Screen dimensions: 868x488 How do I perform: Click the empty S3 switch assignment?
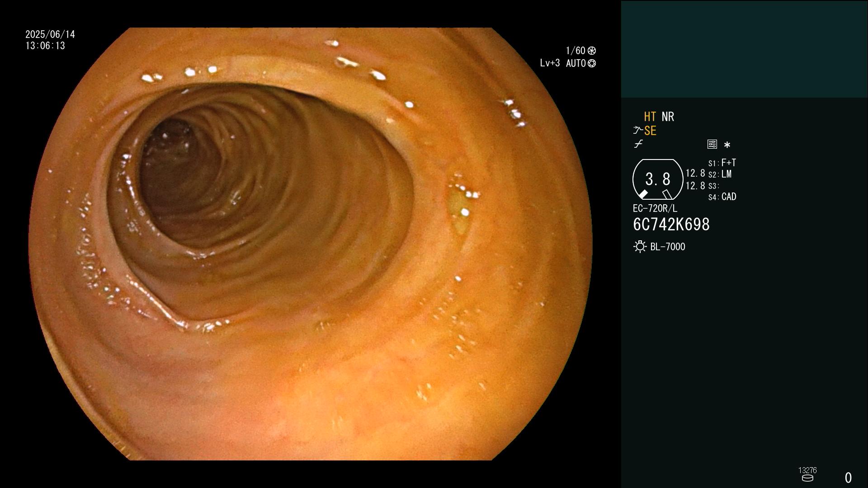pos(714,186)
